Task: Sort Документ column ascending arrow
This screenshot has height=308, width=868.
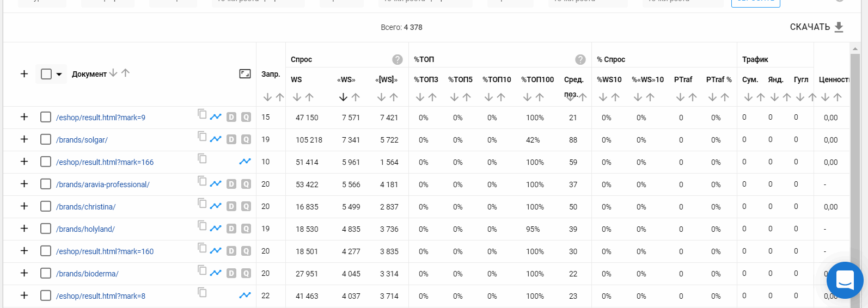Action: (x=125, y=73)
